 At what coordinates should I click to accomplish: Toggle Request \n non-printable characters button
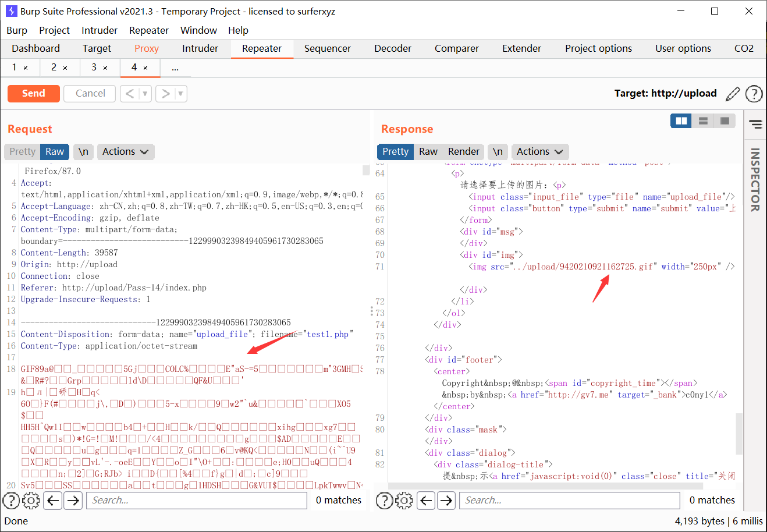[x=83, y=152]
